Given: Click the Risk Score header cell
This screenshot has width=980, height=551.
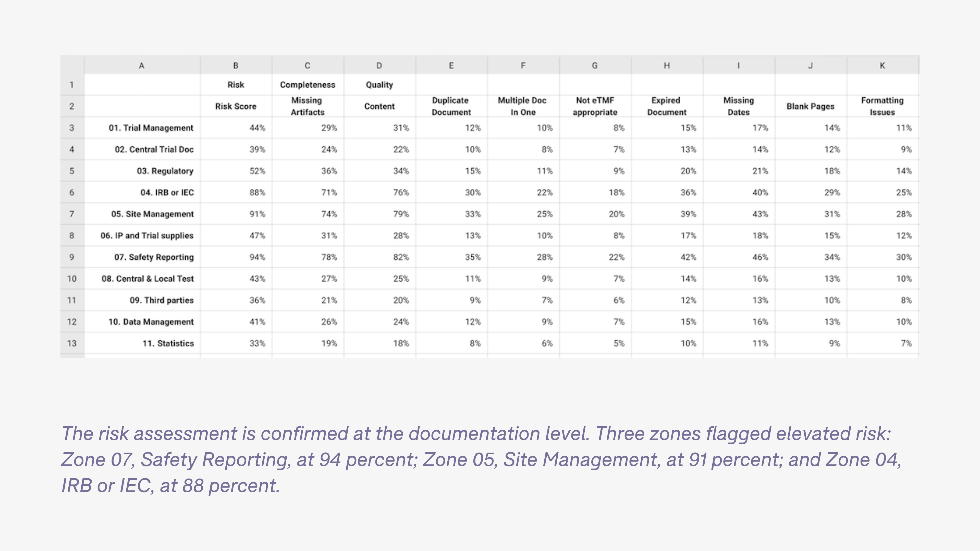Looking at the screenshot, I should pyautogui.click(x=236, y=106).
